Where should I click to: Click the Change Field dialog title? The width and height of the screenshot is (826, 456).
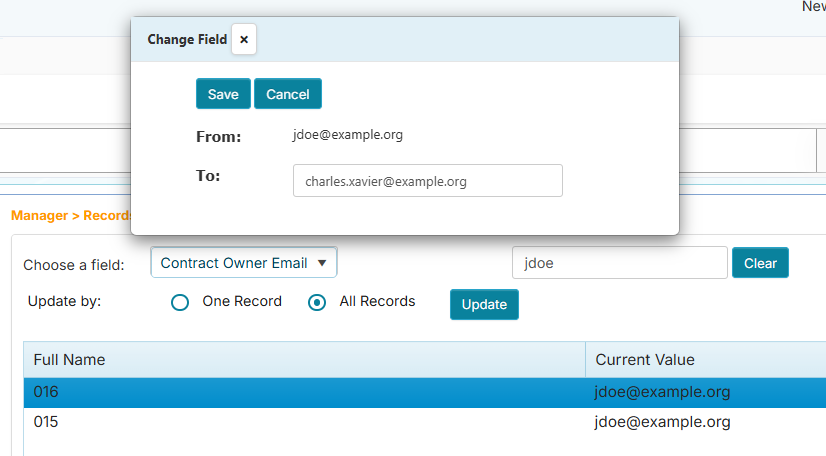coord(187,40)
